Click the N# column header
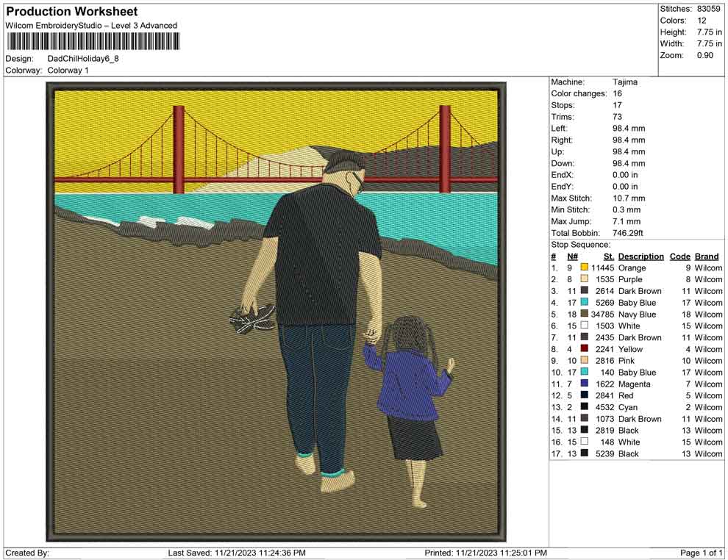Viewport: 728px width, 560px height. point(572,256)
